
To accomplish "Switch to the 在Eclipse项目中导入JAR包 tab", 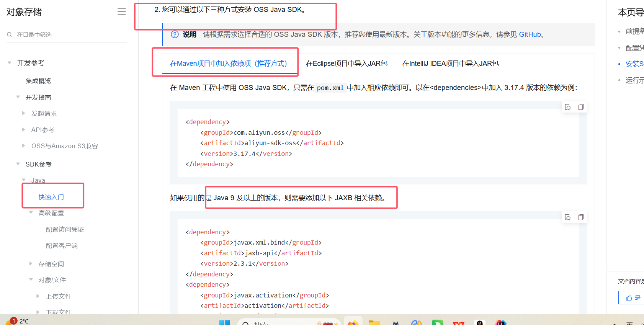I will [x=347, y=64].
